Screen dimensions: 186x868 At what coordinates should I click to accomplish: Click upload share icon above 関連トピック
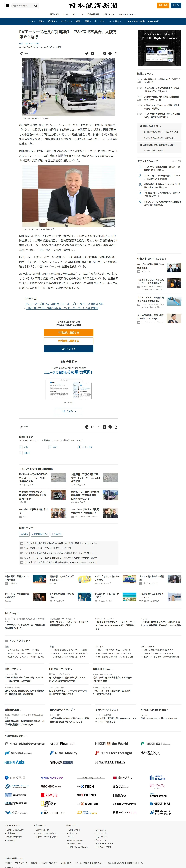(x=116, y=427)
